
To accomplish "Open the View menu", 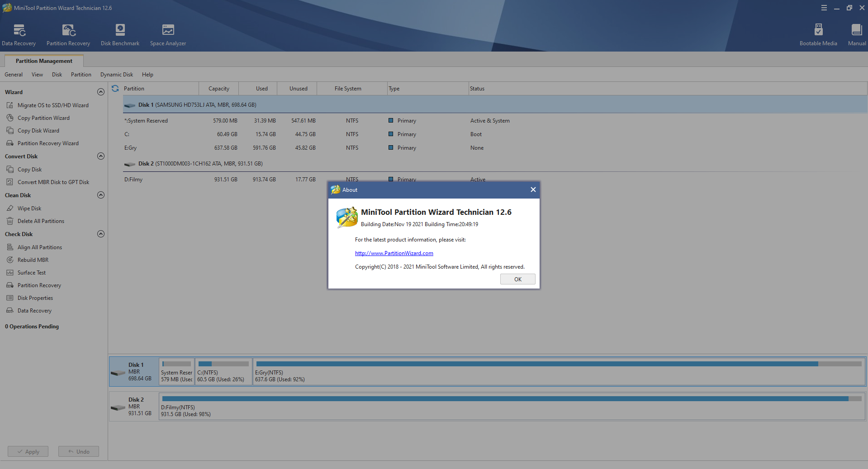I will click(x=37, y=75).
